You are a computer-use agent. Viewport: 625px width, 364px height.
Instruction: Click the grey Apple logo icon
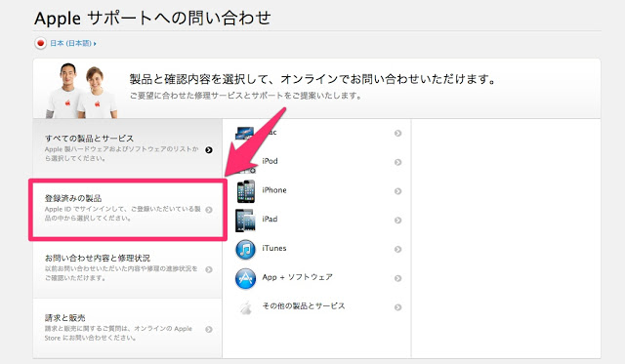(246, 307)
